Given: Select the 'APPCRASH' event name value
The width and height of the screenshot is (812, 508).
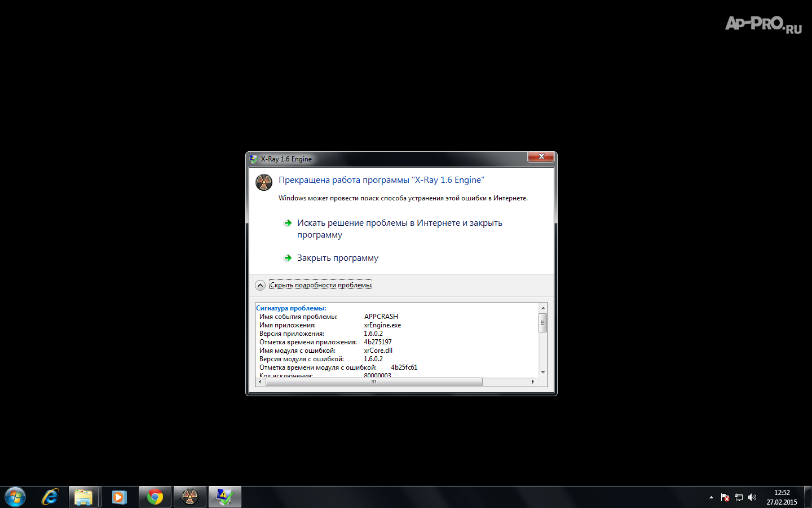Looking at the screenshot, I should pyautogui.click(x=381, y=317).
